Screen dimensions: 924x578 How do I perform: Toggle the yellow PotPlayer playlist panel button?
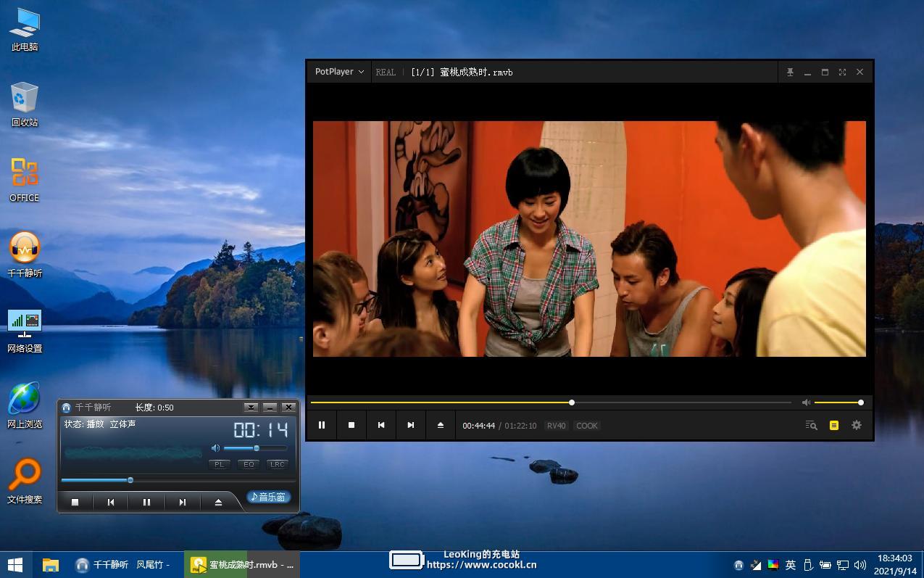[x=834, y=426]
